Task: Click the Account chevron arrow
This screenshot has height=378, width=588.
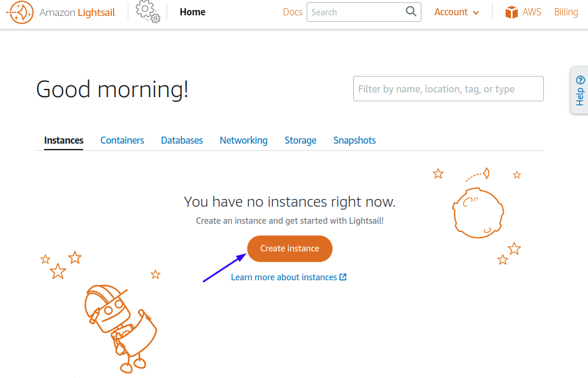Action: [476, 13]
